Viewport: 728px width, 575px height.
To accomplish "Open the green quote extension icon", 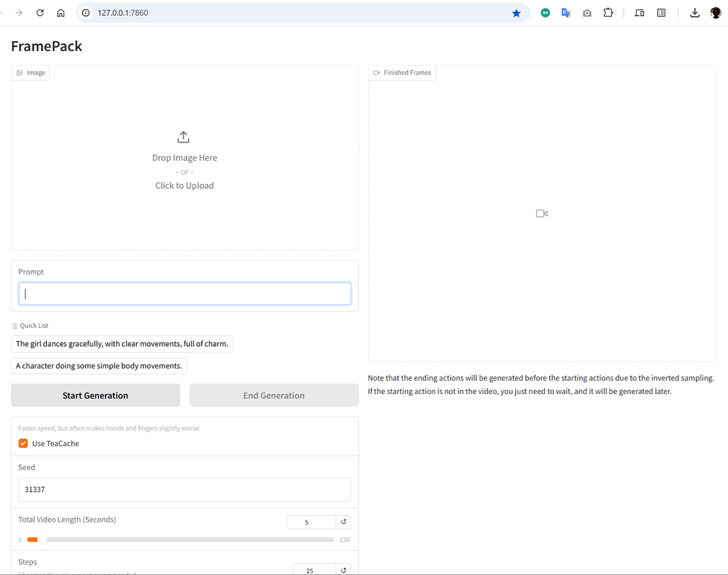I will tap(545, 13).
